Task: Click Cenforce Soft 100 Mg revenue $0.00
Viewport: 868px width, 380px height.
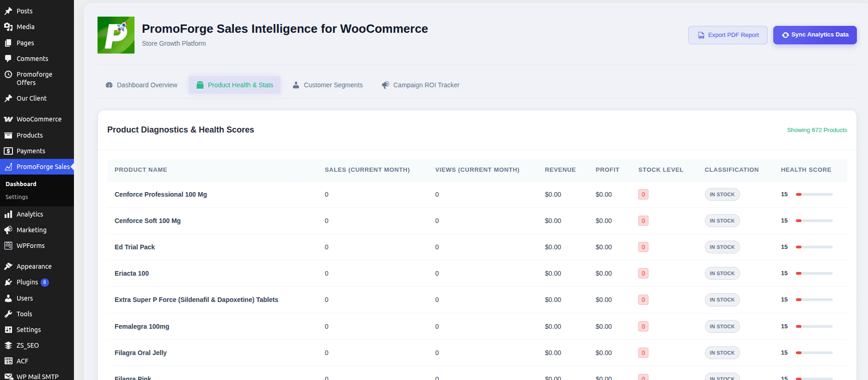Action: [x=553, y=221]
